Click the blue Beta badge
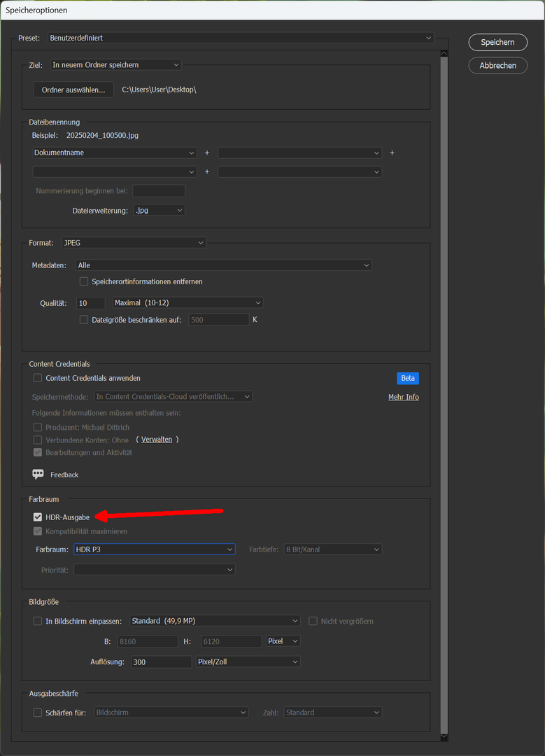545x756 pixels. pos(408,378)
